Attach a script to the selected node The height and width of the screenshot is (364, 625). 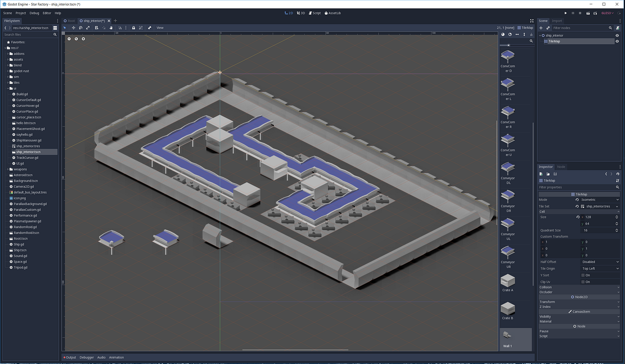point(617,28)
